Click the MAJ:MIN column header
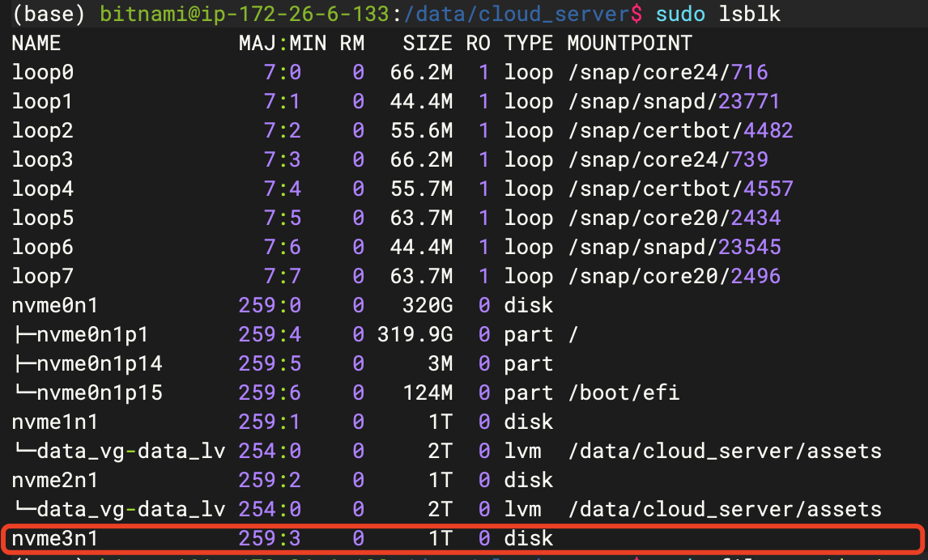Screen dimensions: 928x560 click(x=282, y=43)
